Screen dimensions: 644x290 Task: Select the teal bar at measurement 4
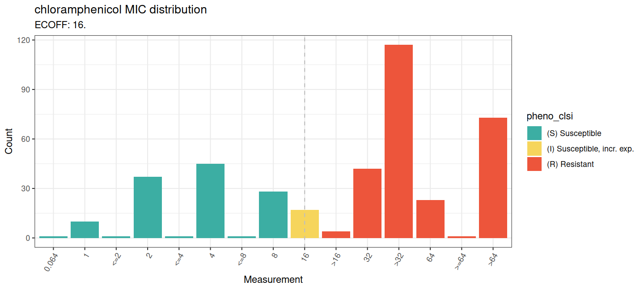point(210,201)
